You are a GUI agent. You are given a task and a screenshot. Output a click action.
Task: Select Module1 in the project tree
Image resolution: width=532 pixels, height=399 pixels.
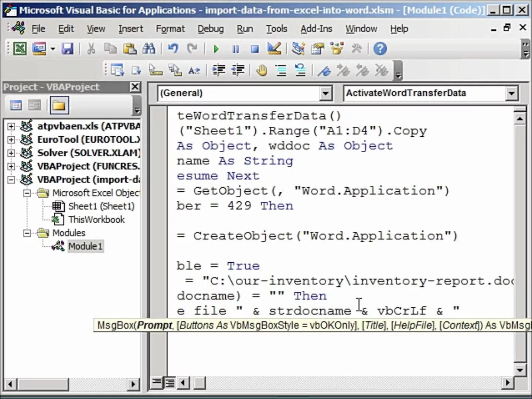tap(85, 246)
